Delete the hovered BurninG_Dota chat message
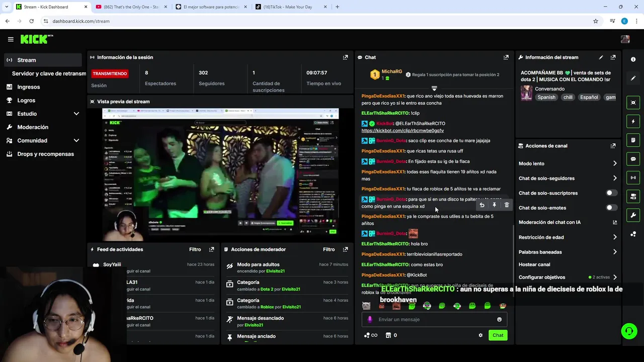The image size is (644, 362). pos(507,205)
